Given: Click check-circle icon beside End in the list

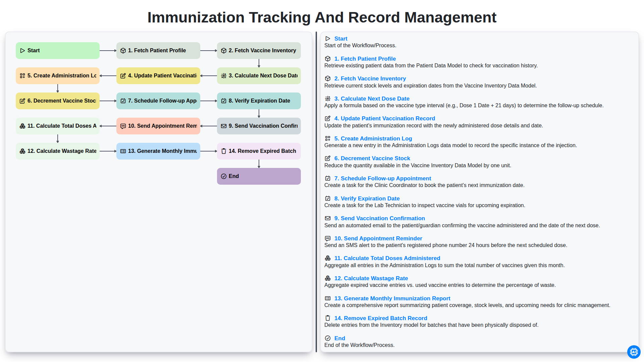Looking at the screenshot, I should (x=328, y=338).
